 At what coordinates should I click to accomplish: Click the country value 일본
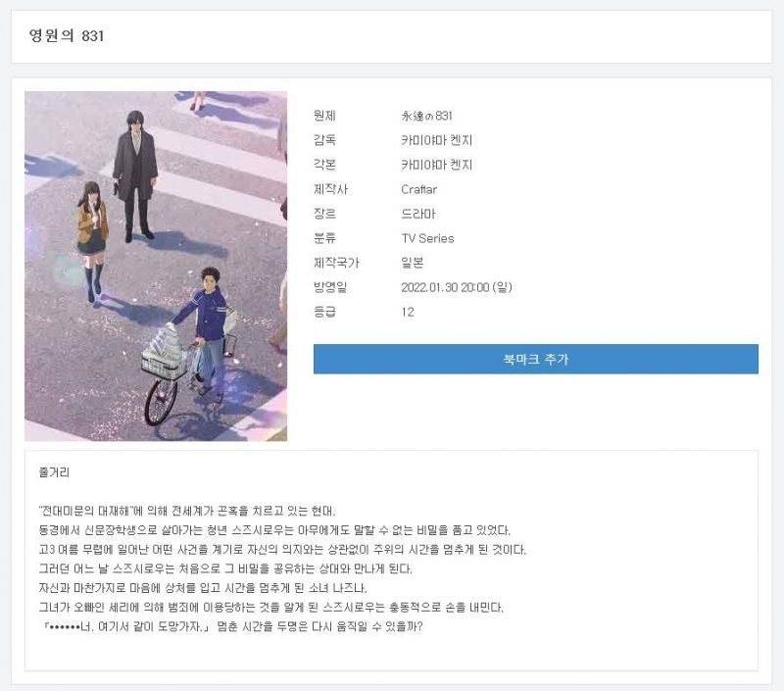pyautogui.click(x=412, y=263)
